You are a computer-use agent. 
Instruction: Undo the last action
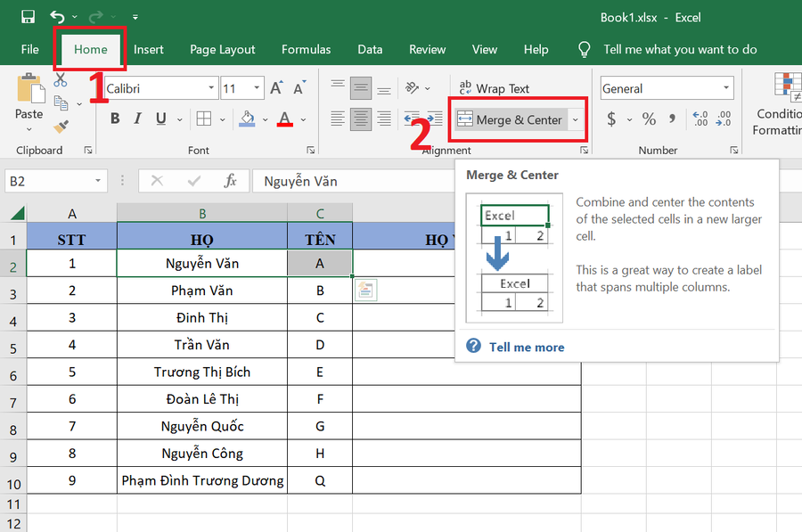pos(57,17)
